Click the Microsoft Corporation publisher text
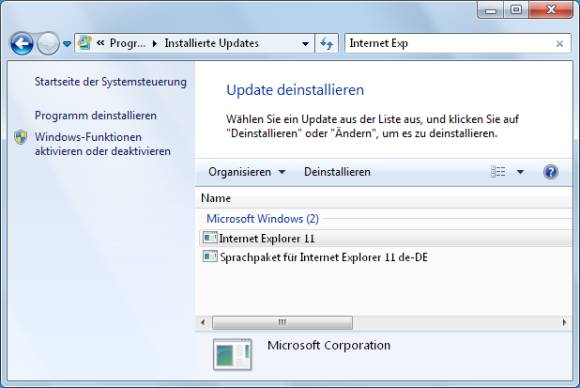 pyautogui.click(x=329, y=345)
